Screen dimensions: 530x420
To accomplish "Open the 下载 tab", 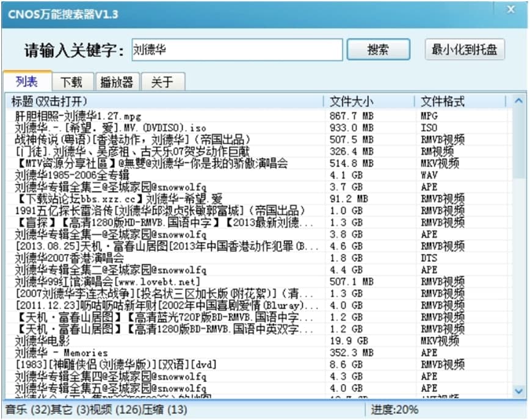I will (x=71, y=82).
